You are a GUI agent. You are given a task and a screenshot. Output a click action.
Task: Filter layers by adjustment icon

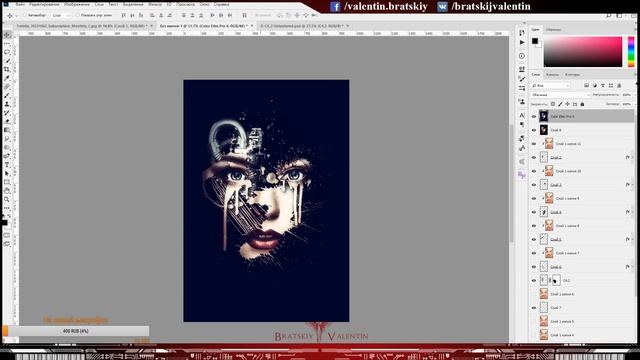[x=594, y=85]
